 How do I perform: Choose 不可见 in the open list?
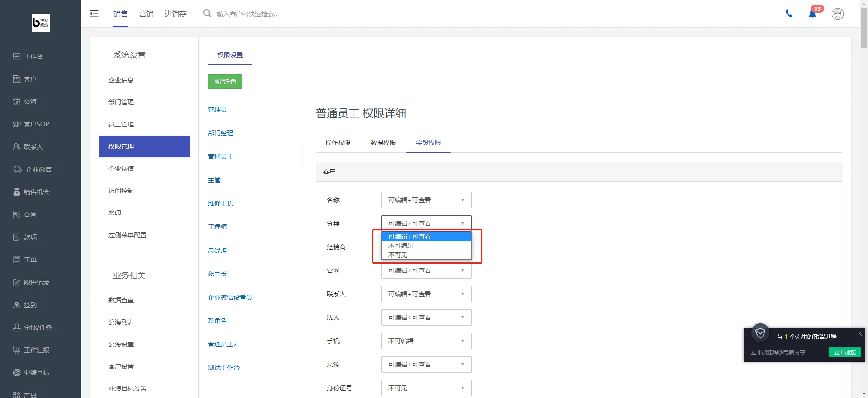[x=426, y=255]
